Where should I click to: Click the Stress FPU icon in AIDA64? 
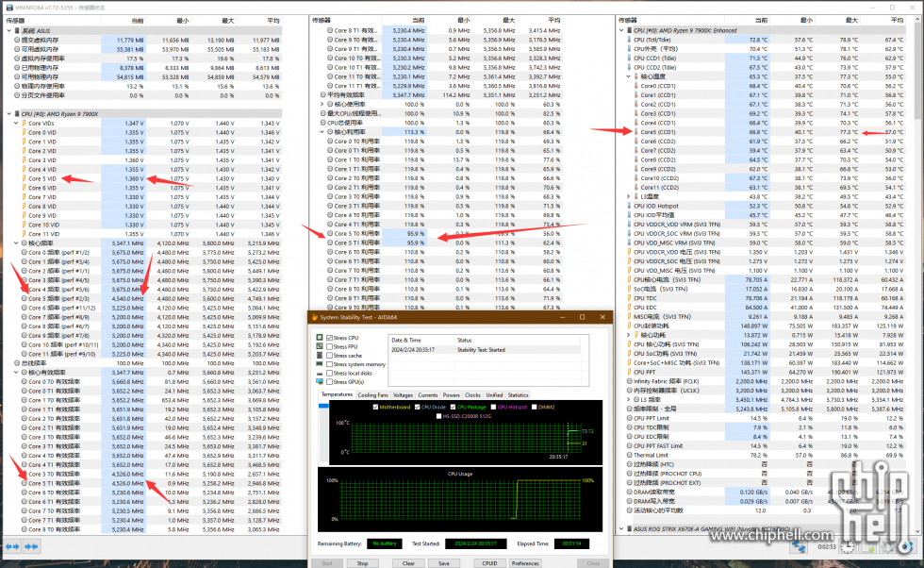(320, 346)
